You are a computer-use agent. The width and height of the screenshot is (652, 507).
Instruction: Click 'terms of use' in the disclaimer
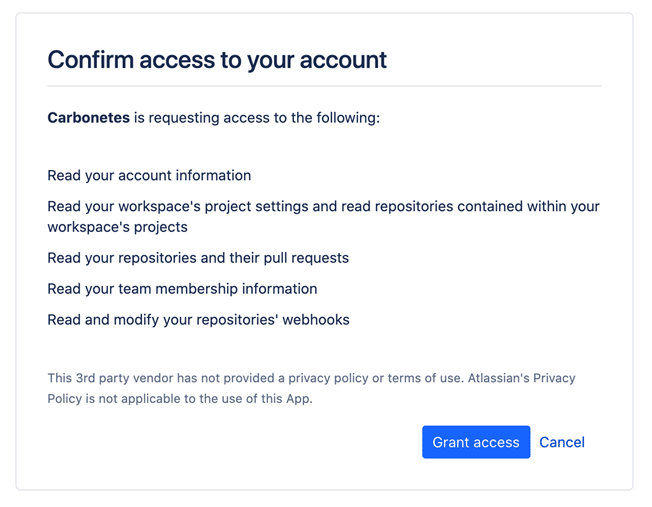tap(424, 378)
